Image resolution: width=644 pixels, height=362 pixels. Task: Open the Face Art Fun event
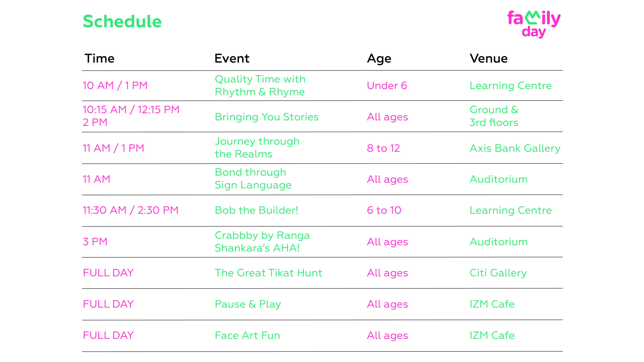click(x=247, y=335)
